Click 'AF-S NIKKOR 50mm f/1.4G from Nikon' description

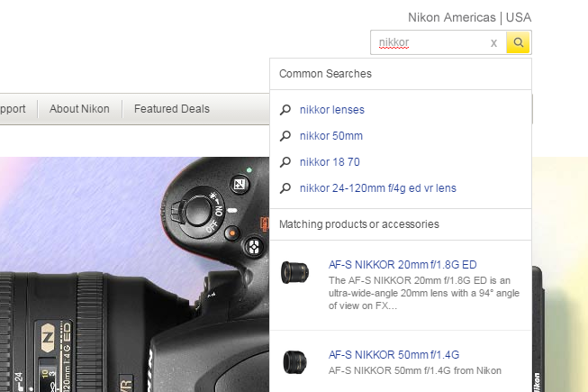point(415,370)
